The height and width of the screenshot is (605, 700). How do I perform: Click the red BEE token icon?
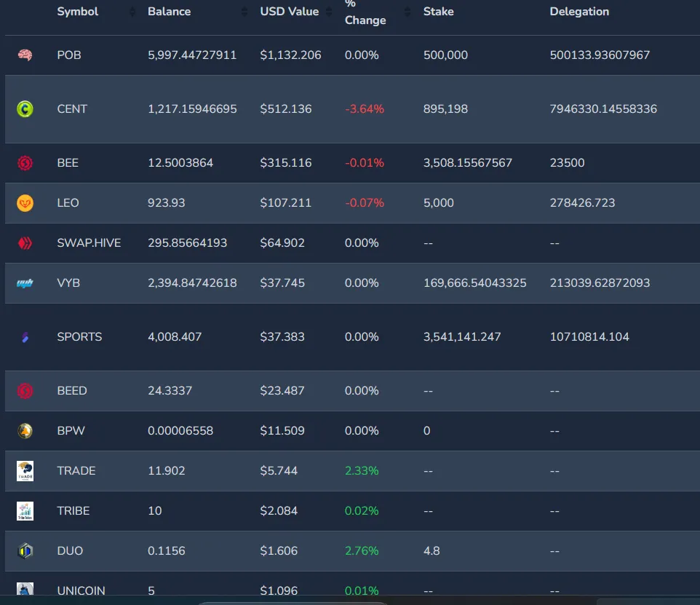click(25, 162)
